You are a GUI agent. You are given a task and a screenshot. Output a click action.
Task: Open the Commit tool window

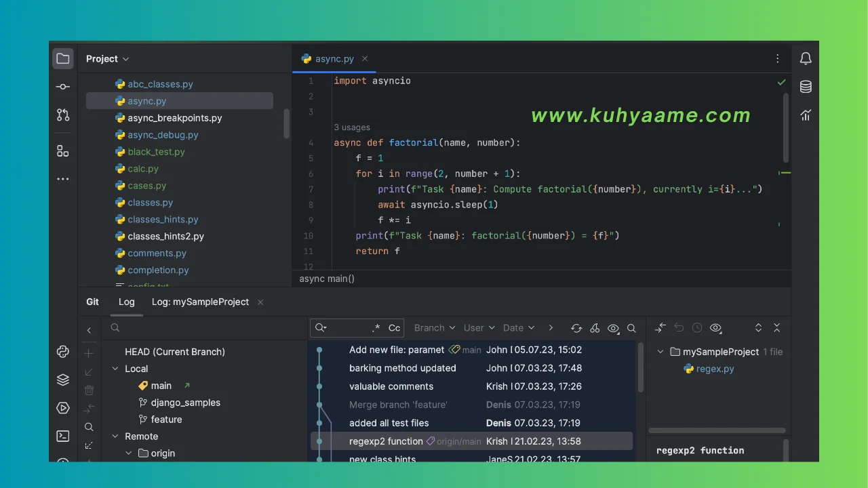(63, 87)
